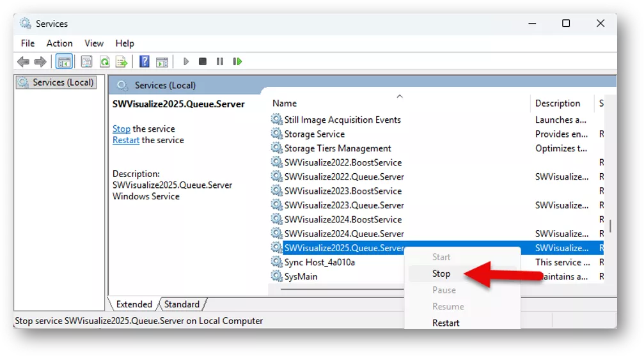
Task: Click the Restart Service toolbar icon
Action: click(237, 61)
